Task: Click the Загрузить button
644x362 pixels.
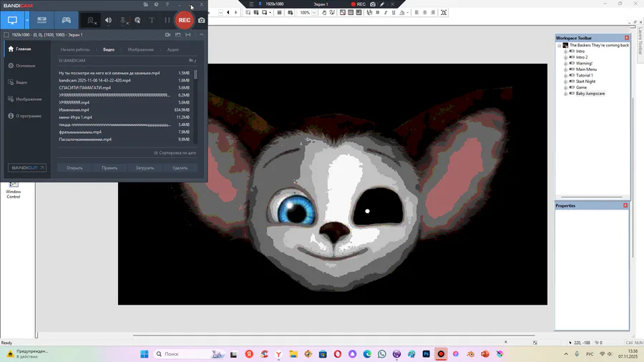Action: pos(145,168)
